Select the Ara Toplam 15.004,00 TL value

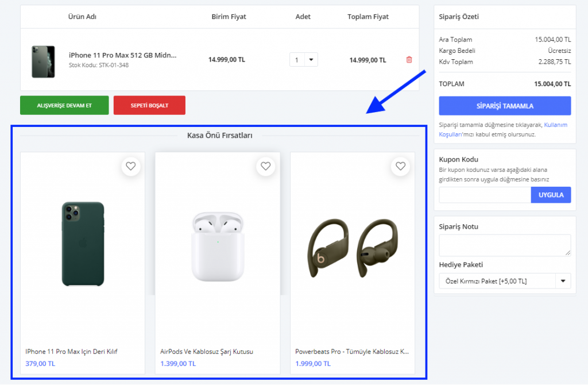(553, 40)
